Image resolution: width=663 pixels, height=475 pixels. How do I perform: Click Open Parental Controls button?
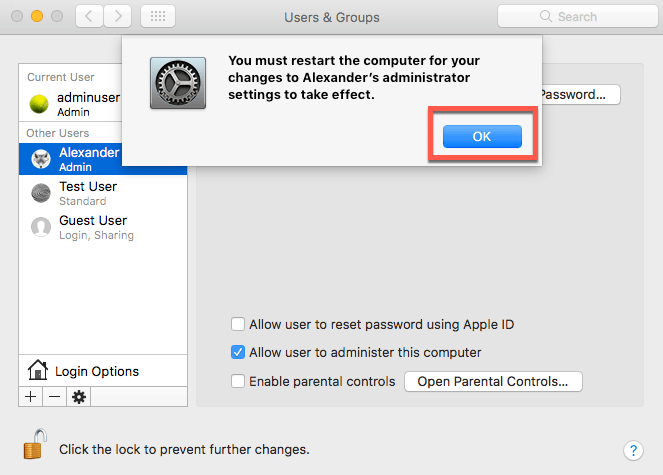[x=493, y=381]
